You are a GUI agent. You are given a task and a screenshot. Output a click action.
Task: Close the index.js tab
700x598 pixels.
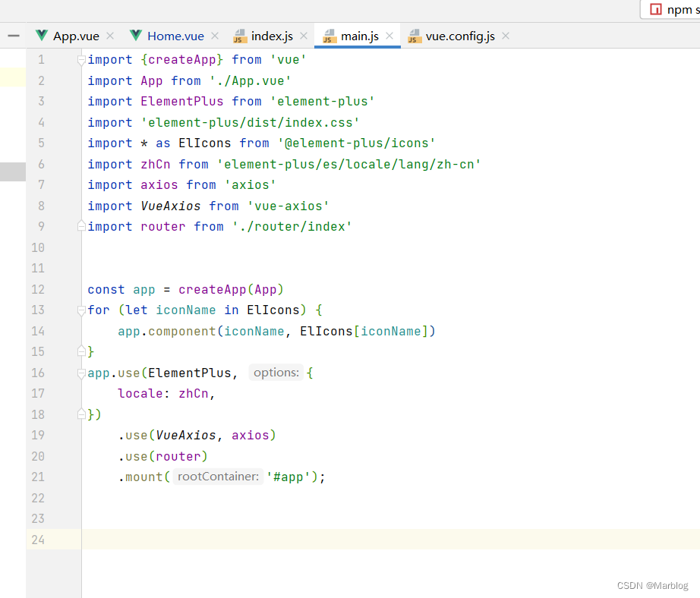click(304, 36)
